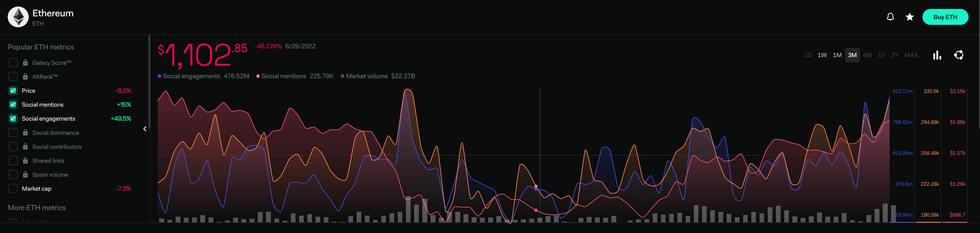
Task: Open the notification bell alerts
Action: pyautogui.click(x=890, y=17)
